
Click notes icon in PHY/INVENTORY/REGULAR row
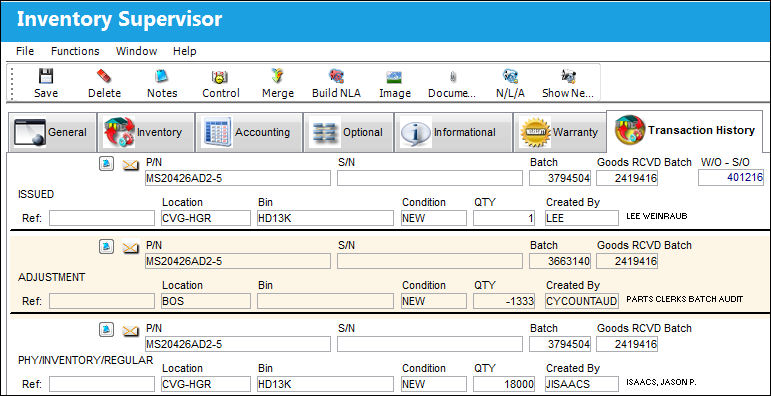coord(106,330)
